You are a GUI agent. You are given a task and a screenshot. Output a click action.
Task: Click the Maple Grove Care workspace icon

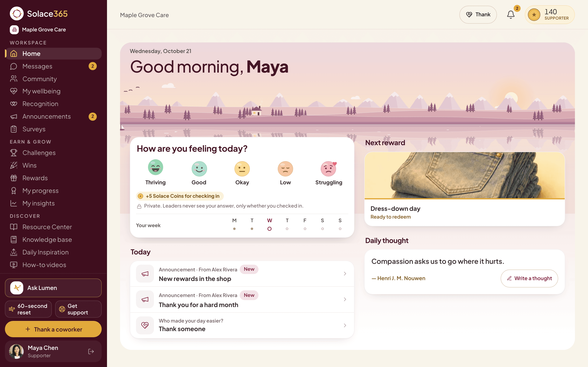click(14, 30)
